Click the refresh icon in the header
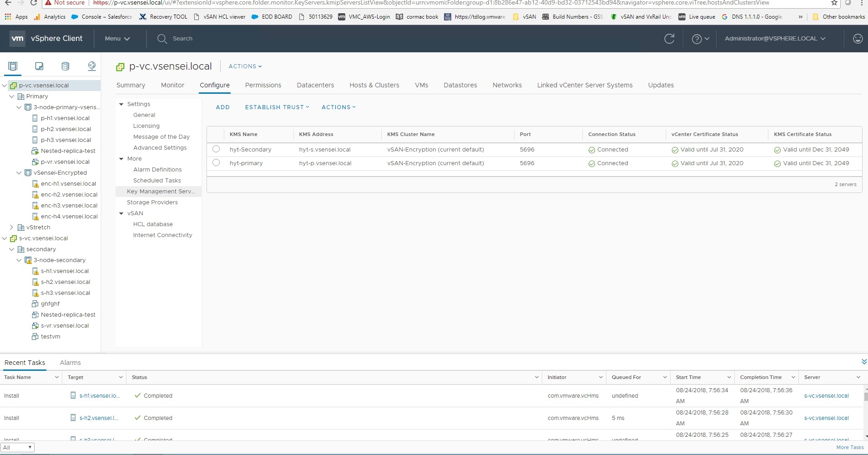Viewport: 868px width, 455px height. (x=669, y=39)
